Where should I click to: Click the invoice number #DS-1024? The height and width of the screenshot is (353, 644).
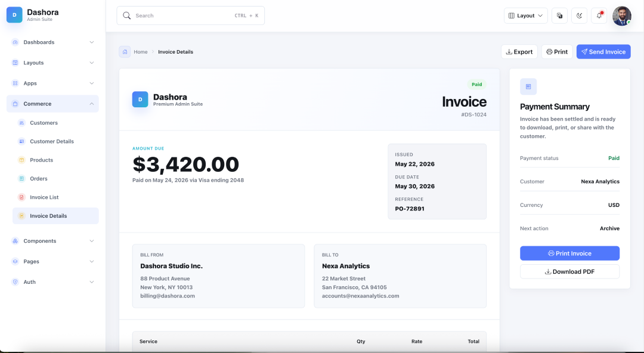(473, 114)
